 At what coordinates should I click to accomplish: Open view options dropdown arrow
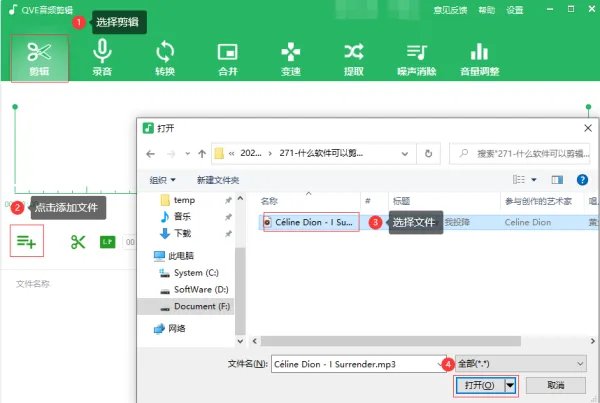click(534, 179)
